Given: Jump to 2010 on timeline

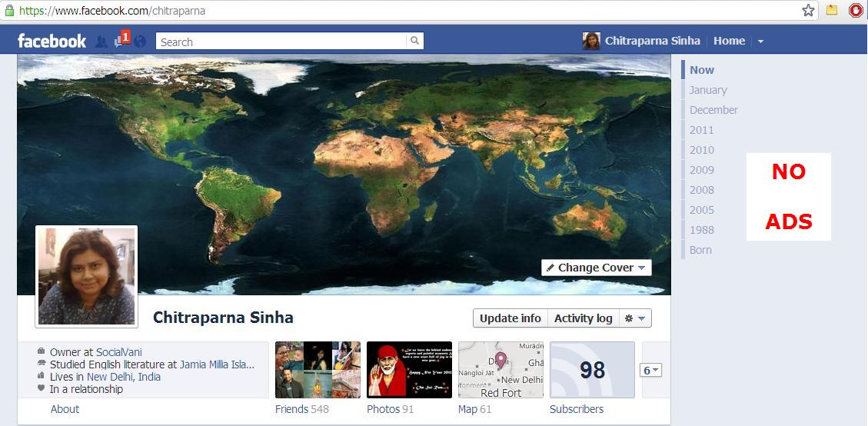Looking at the screenshot, I should pyautogui.click(x=701, y=150).
